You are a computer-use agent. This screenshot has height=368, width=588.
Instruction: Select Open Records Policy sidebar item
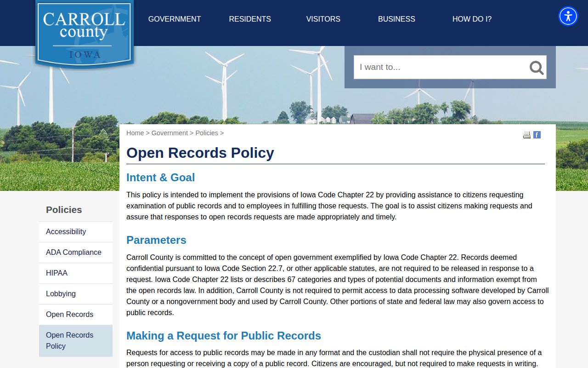(x=76, y=341)
